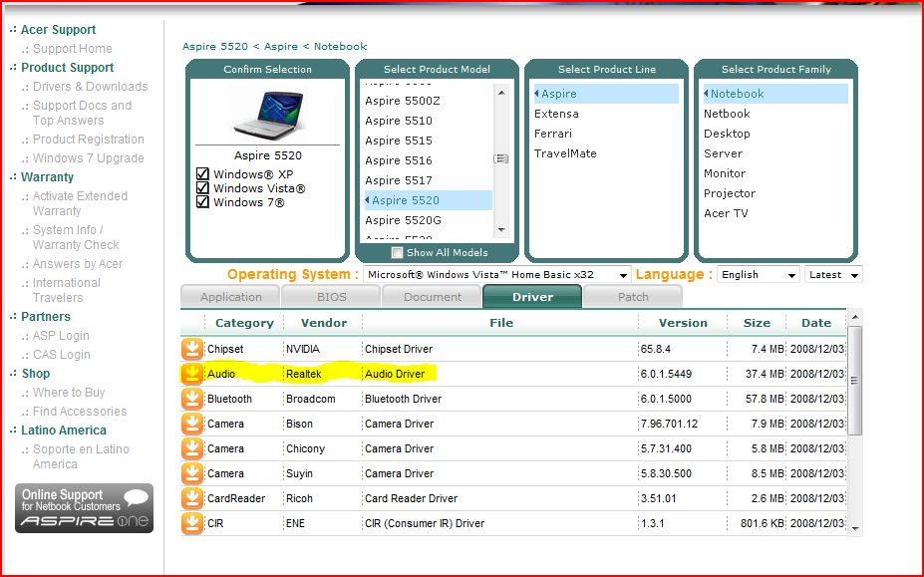
Task: Sort drivers by Vendor column header
Action: (x=324, y=323)
